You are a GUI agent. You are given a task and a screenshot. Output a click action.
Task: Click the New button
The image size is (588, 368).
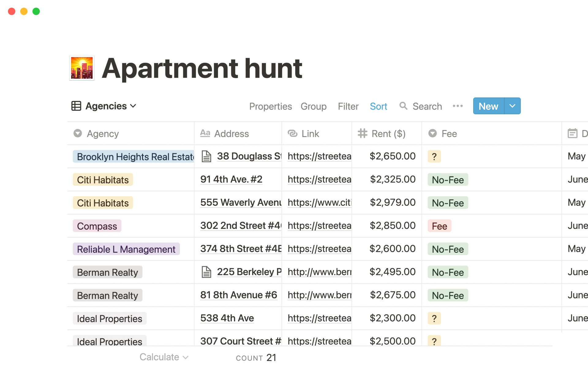pyautogui.click(x=488, y=106)
